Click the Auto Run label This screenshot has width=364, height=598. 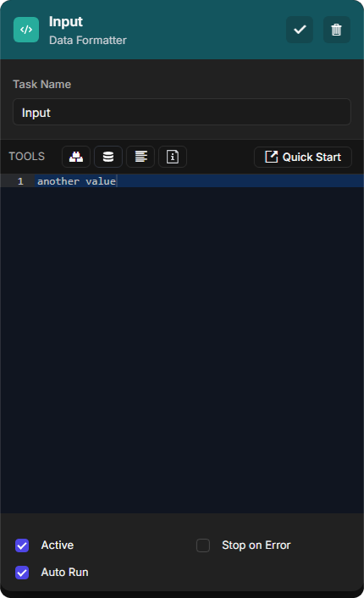tap(65, 573)
